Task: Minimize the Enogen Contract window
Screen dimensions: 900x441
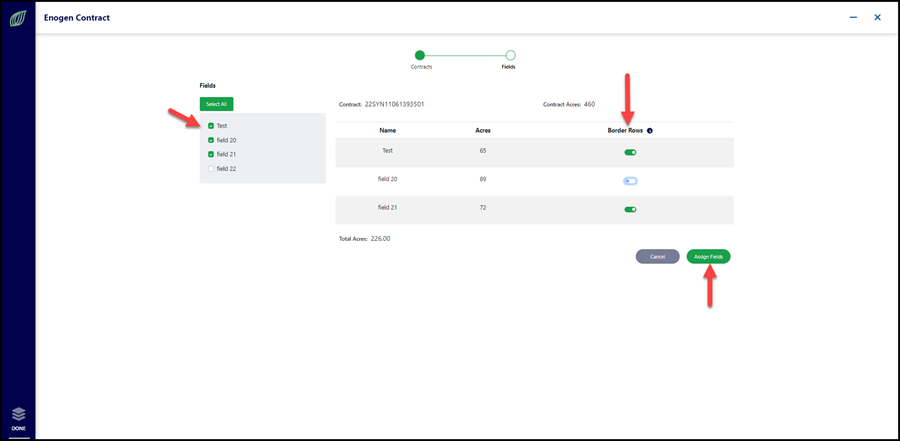Action: tap(854, 18)
